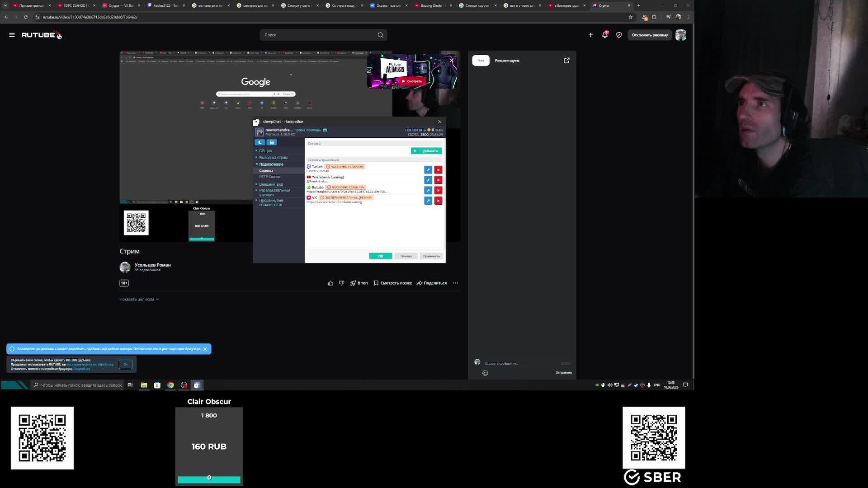Expand the Развлекательные функции section
Viewport: 868px width, 488px height.
[x=274, y=192]
